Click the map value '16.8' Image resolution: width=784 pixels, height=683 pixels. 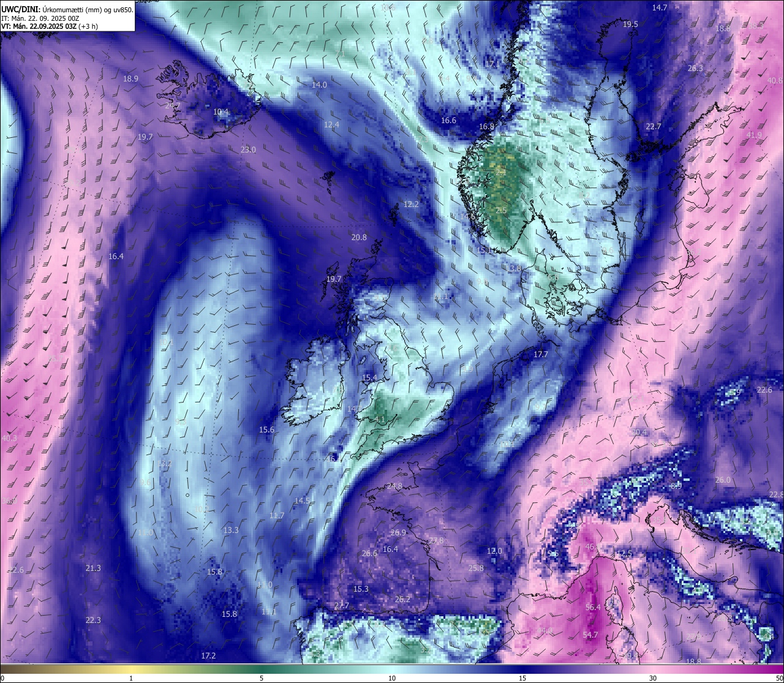tap(487, 126)
